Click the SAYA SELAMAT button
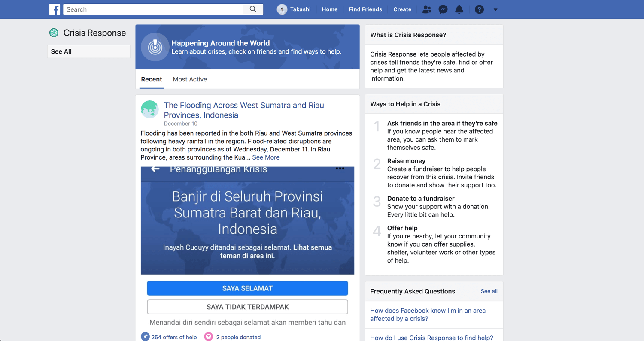 247,288
